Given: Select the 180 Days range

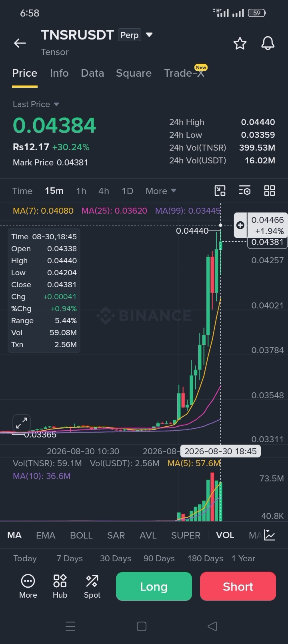Looking at the screenshot, I should pos(205,559).
